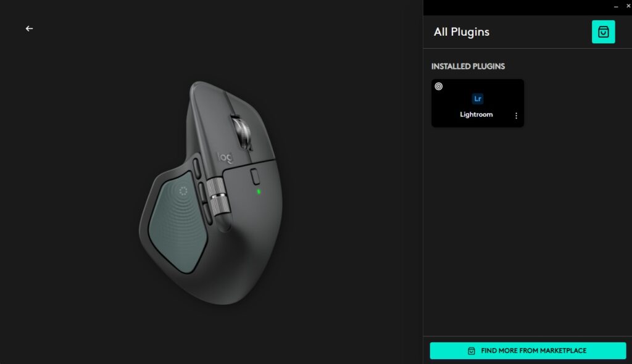The height and width of the screenshot is (364, 632).
Task: Open the three-dot menu on Lightroom plugin
Action: pos(516,116)
